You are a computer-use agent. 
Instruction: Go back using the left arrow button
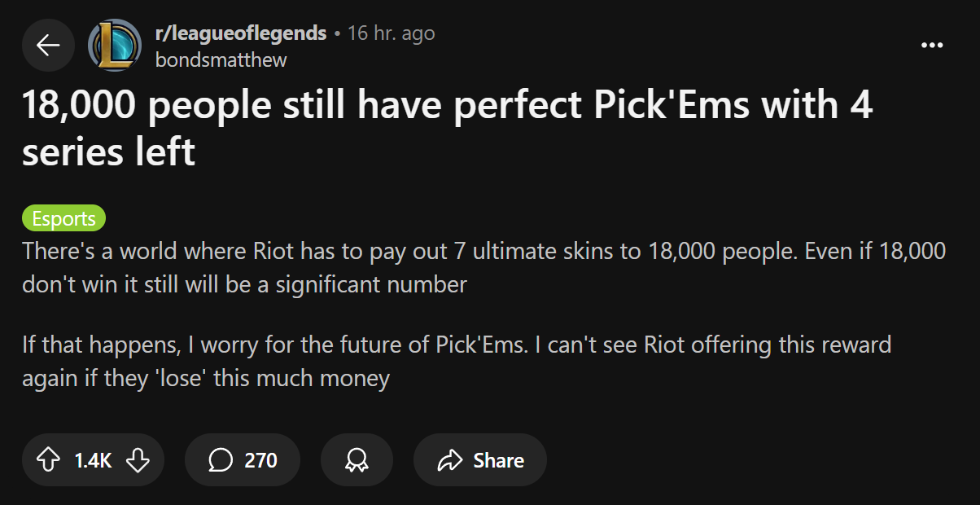point(48,46)
